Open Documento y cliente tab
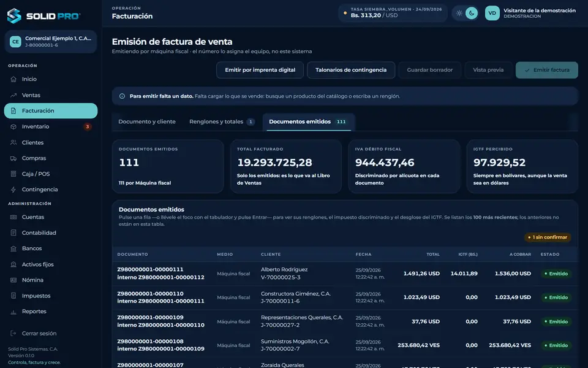588x368 pixels. 147,121
